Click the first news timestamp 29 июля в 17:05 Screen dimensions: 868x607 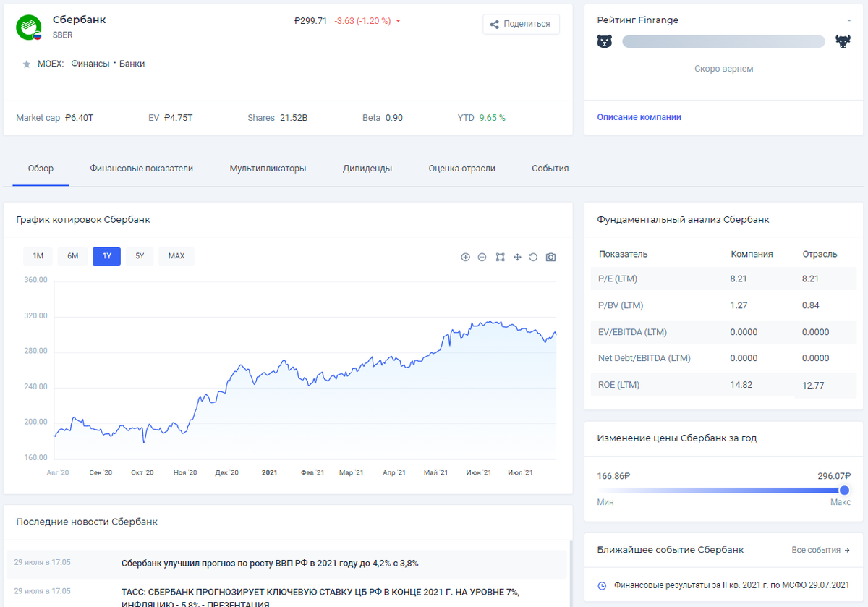(x=43, y=562)
